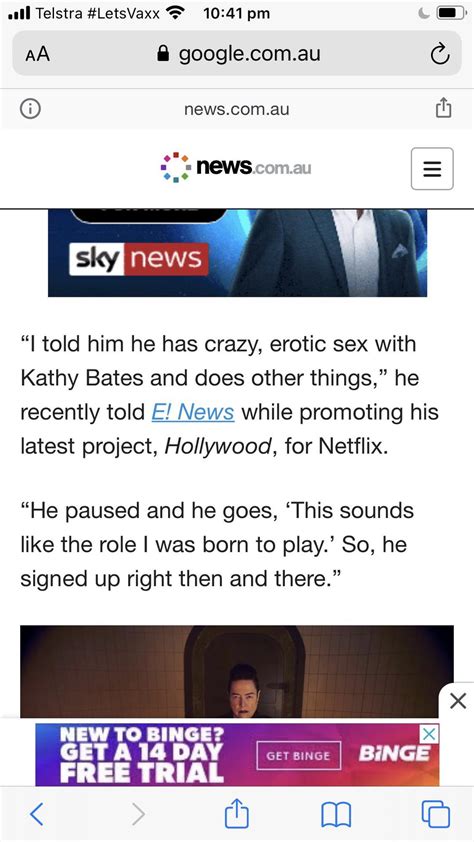Dismiss the bottom ad with the X

point(457,701)
